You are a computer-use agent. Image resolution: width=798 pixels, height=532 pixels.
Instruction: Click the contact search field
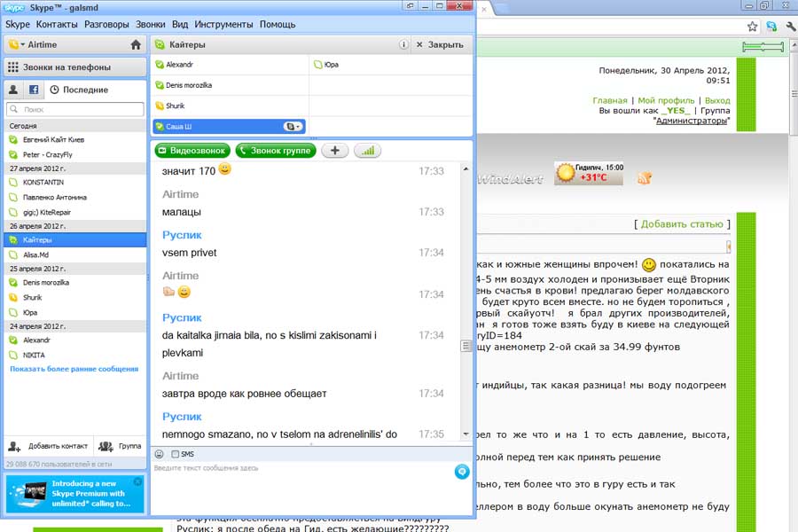(x=75, y=109)
